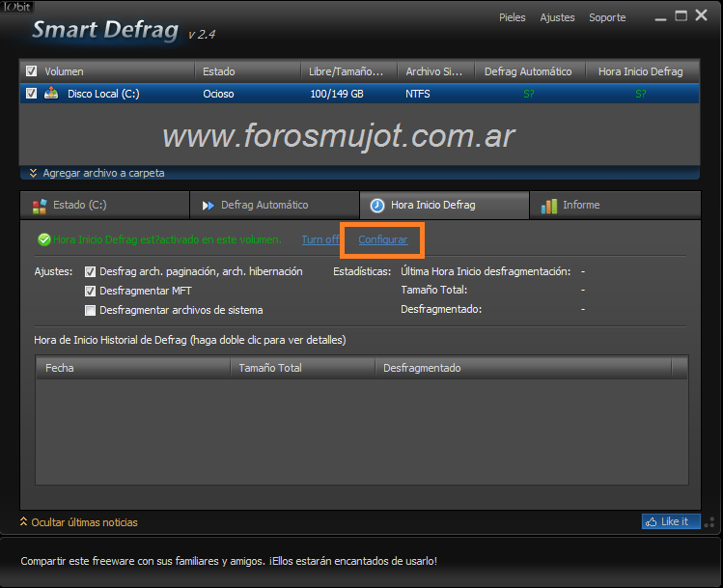Click the Informe bar chart icon
The width and height of the screenshot is (723, 588).
549,206
